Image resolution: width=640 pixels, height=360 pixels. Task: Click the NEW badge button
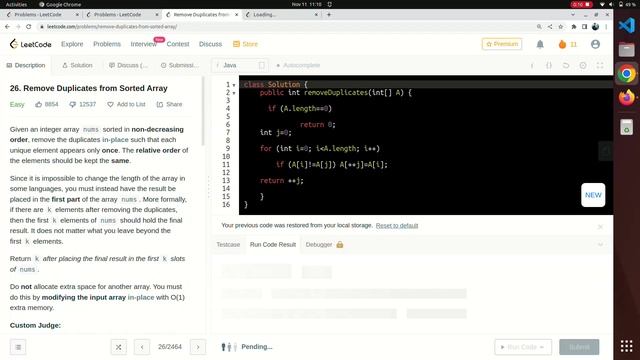tap(593, 195)
